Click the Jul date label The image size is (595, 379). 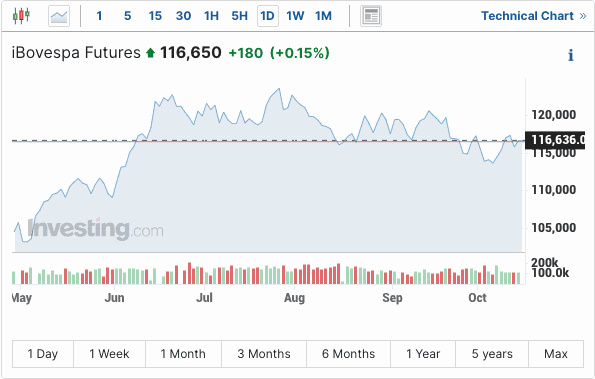(204, 298)
